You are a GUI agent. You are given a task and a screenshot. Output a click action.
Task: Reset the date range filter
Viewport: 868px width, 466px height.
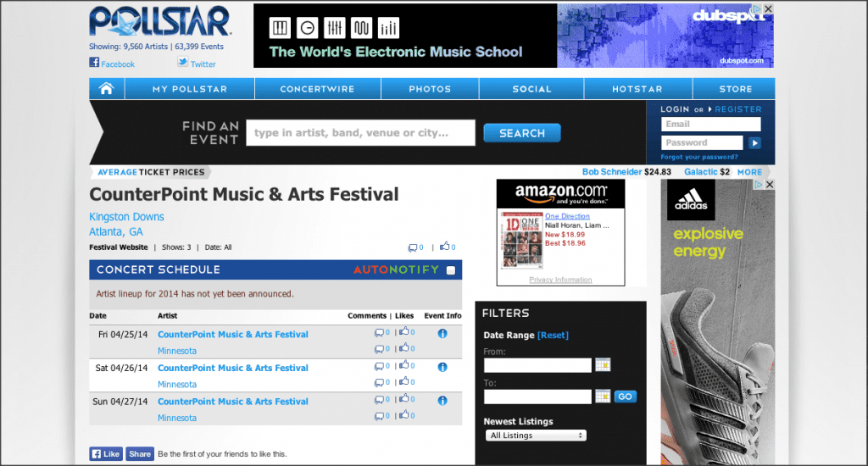pyautogui.click(x=553, y=336)
